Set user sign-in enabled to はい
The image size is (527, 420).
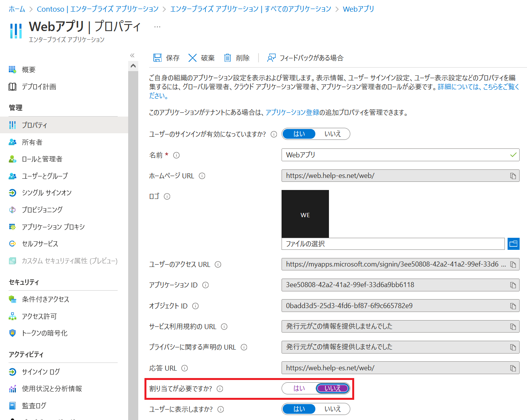299,134
